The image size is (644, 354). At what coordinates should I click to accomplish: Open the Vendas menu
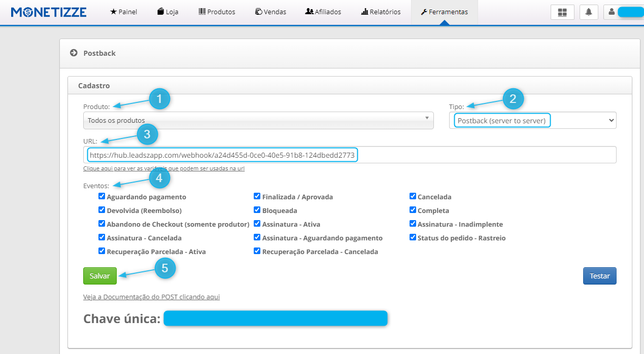(270, 12)
